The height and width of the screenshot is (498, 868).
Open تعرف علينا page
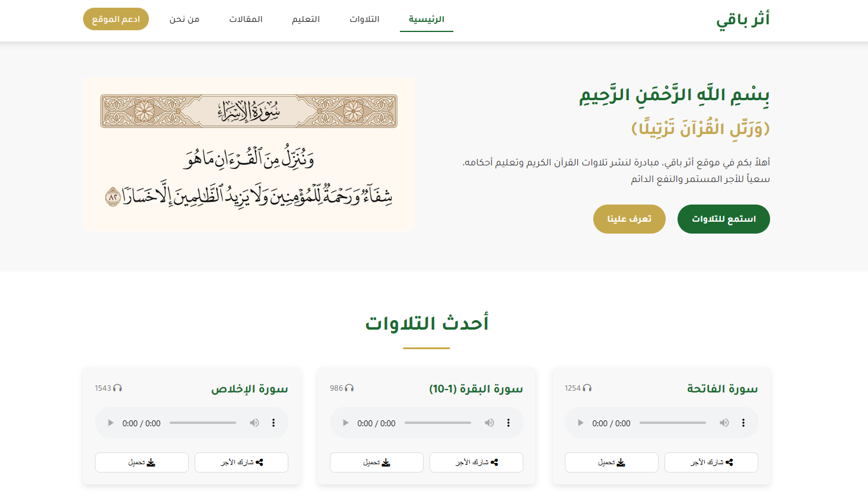click(x=629, y=219)
